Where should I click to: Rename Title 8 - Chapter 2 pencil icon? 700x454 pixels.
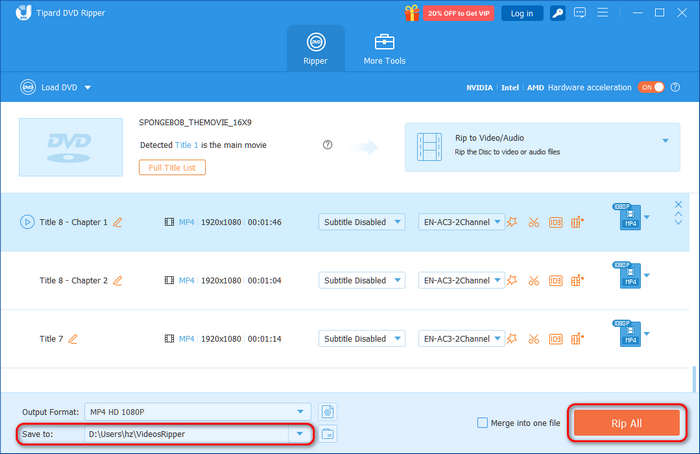point(117,280)
